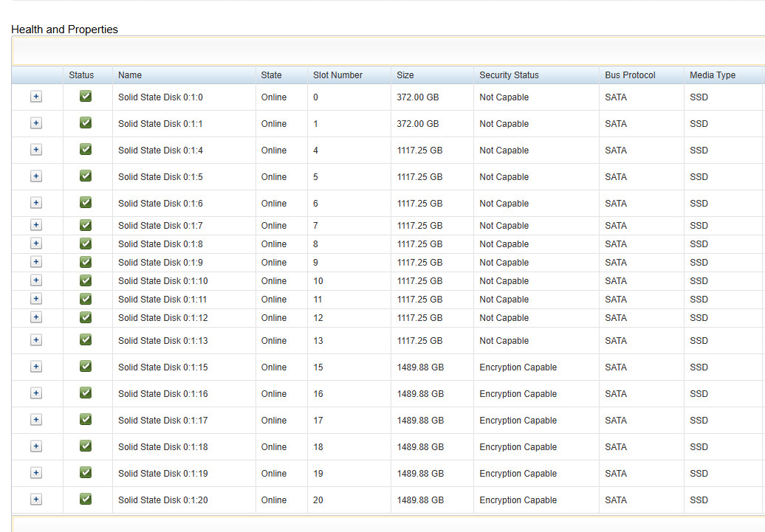
Task: Select the Solid State Disk 0:1:6 name
Action: point(160,204)
